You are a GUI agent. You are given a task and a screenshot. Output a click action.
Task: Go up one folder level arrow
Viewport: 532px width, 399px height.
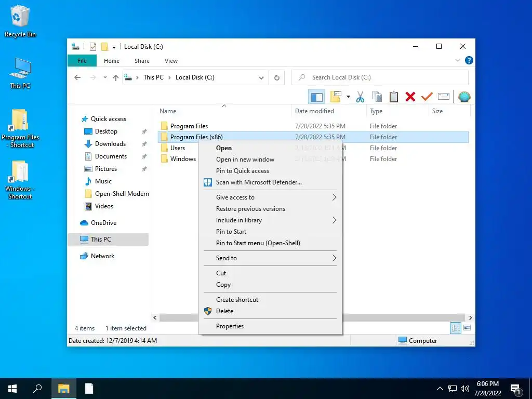tap(116, 78)
